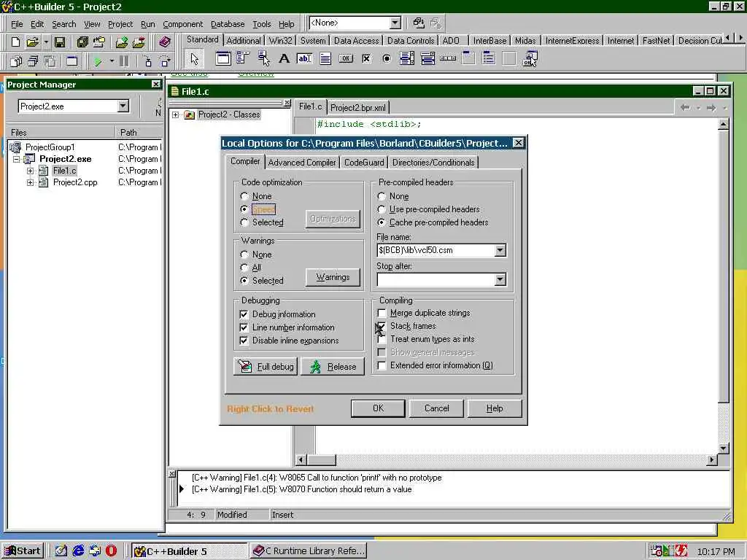Image resolution: width=747 pixels, height=560 pixels.
Task: Click the Open Project icon
Action: (x=99, y=42)
